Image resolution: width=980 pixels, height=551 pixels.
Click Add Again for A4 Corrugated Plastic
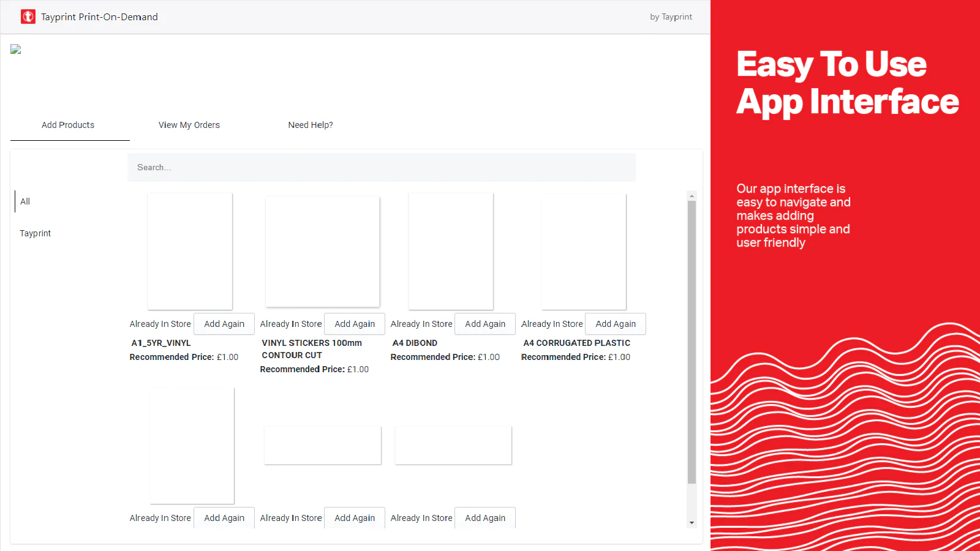[616, 324]
